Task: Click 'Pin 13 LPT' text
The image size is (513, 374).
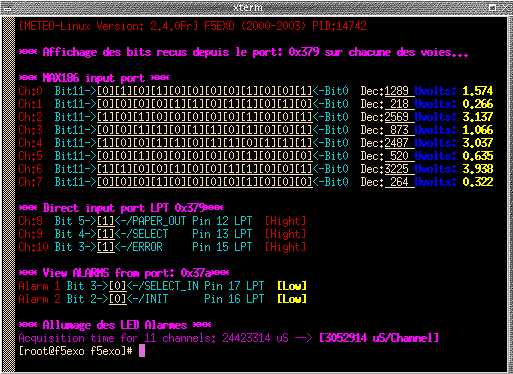Action: coord(222,234)
